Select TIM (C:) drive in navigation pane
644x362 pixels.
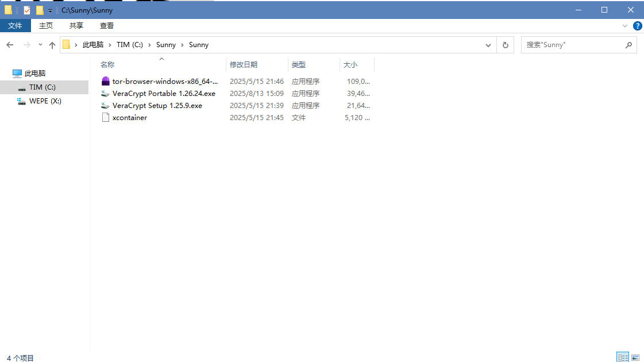tap(44, 87)
